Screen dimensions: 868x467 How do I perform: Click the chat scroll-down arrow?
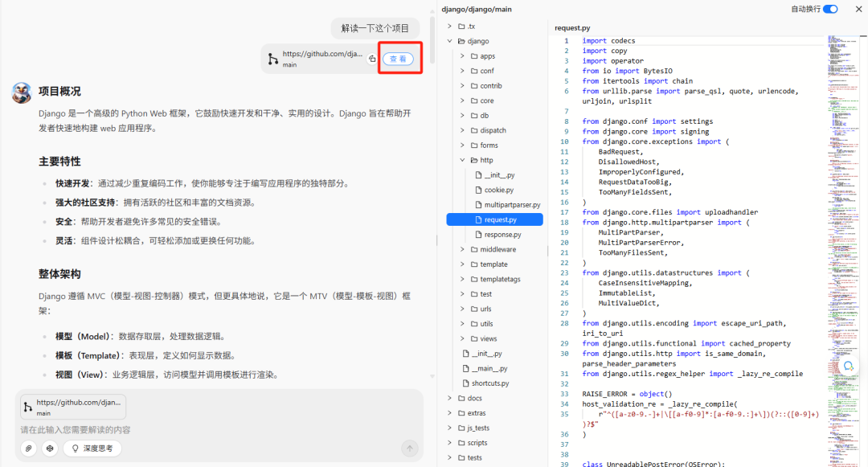(x=432, y=376)
